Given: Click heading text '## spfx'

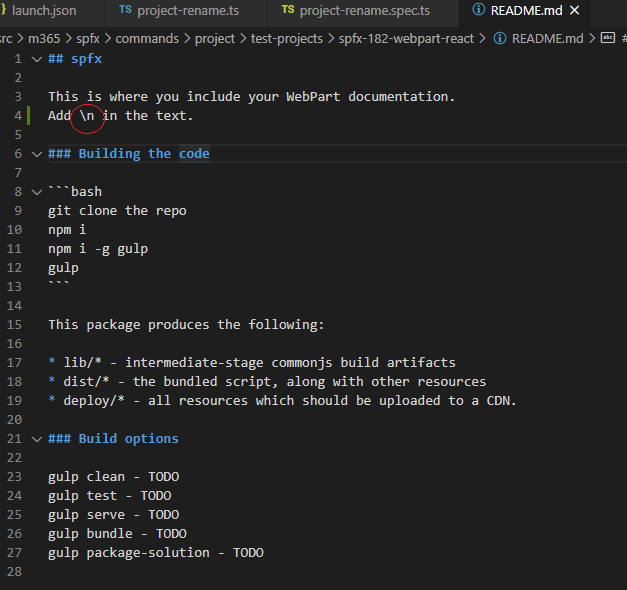Looking at the screenshot, I should pos(75,59).
